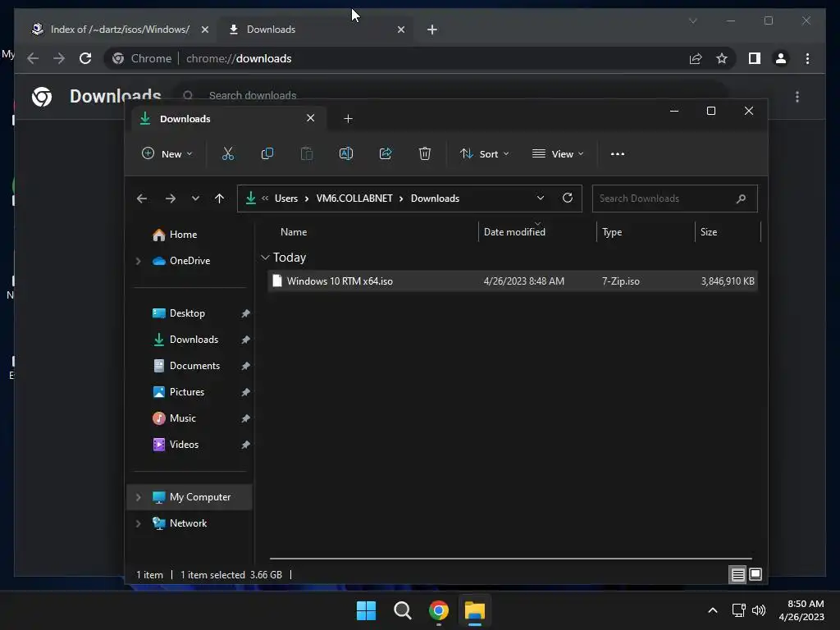Click the VM6.COLLABNET breadcrumb segment

point(354,199)
